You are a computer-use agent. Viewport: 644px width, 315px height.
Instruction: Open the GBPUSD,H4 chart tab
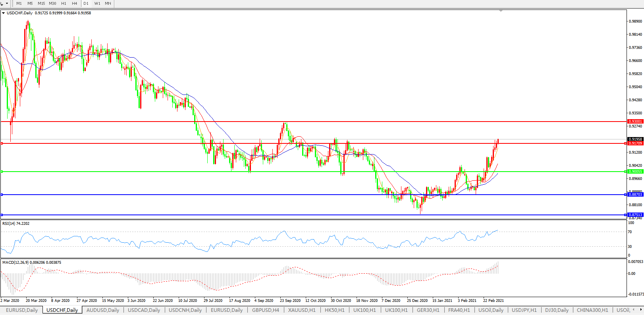tap(265, 310)
